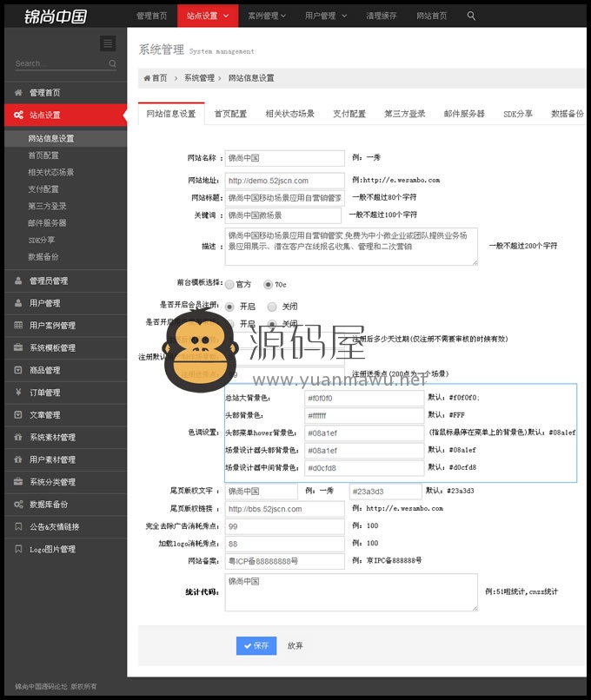Click into the 网站名称 input field
The width and height of the screenshot is (591, 700).
(284, 158)
